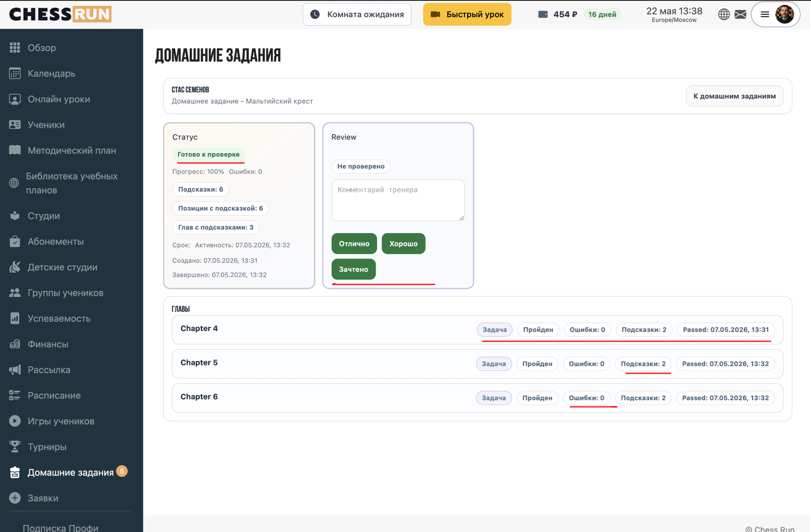The image size is (811, 532).
Task: Click Passed date badge in Chapter 4
Action: coord(726,330)
